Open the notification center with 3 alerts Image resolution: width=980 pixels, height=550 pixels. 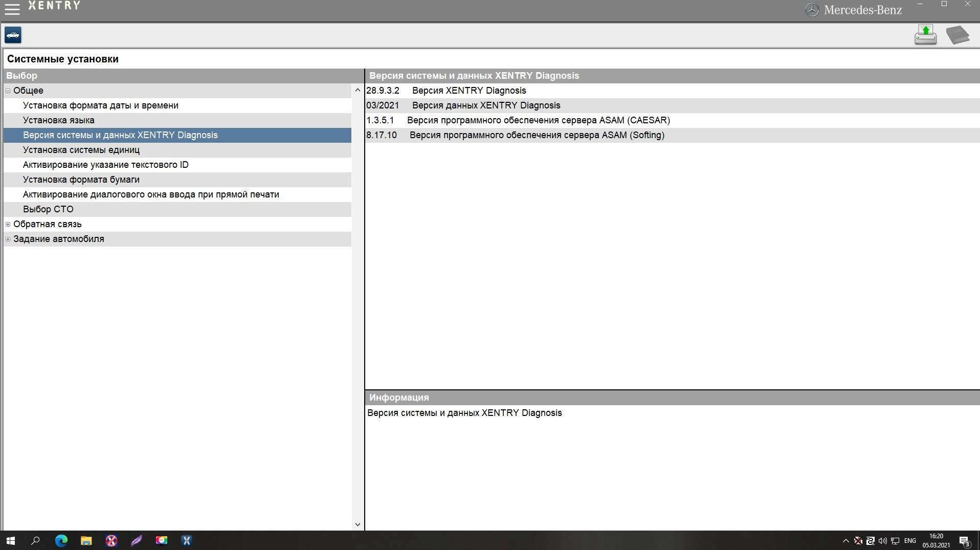click(964, 541)
